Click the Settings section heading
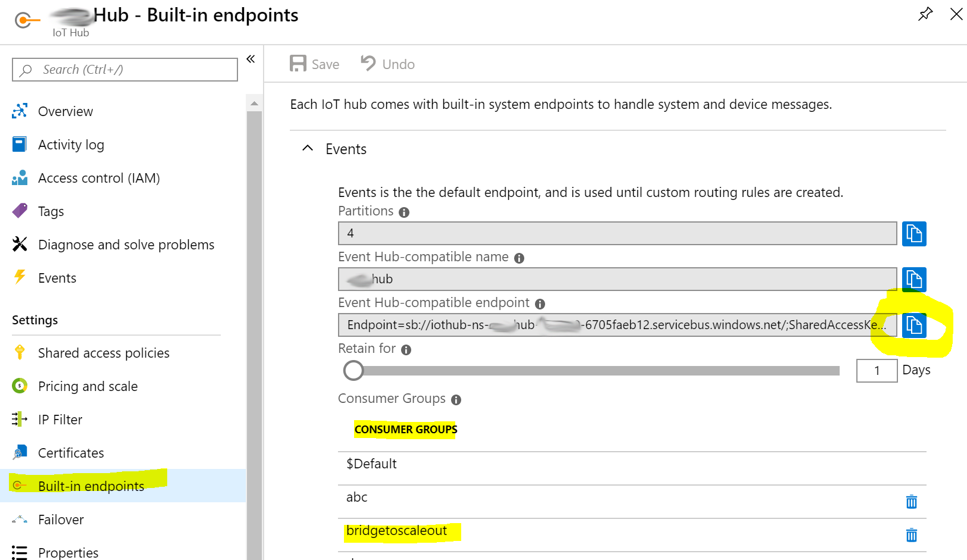The width and height of the screenshot is (967, 560). point(35,320)
